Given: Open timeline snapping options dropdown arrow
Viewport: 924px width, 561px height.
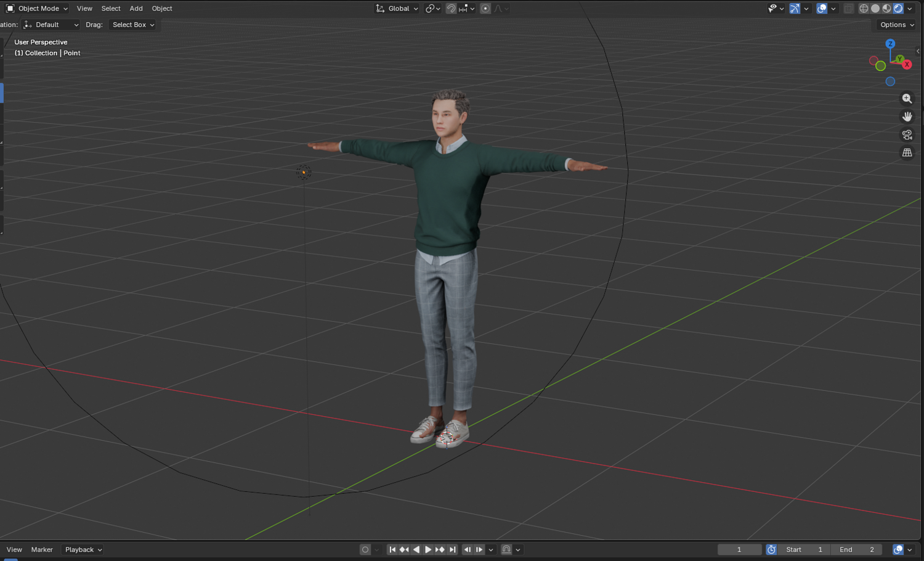Looking at the screenshot, I should (x=518, y=549).
